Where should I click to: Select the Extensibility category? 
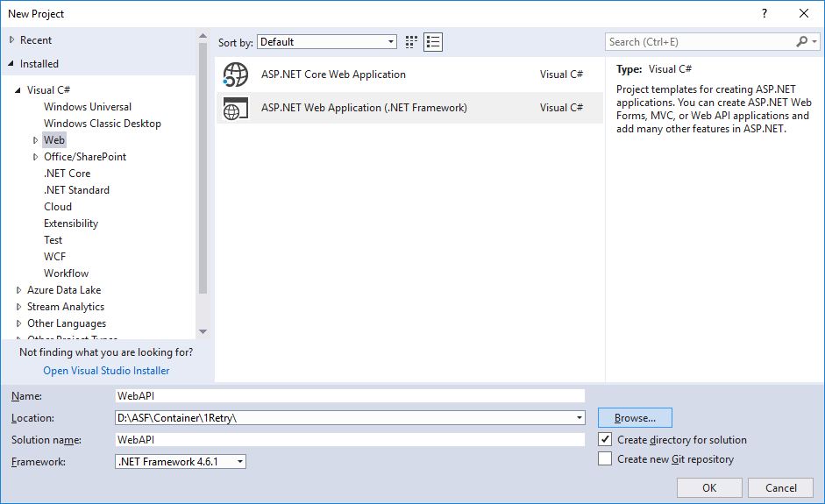tap(71, 224)
